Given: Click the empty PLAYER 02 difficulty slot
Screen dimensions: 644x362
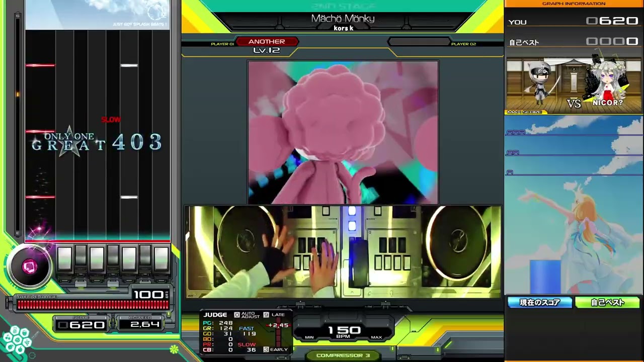Looking at the screenshot, I should pos(419,42).
